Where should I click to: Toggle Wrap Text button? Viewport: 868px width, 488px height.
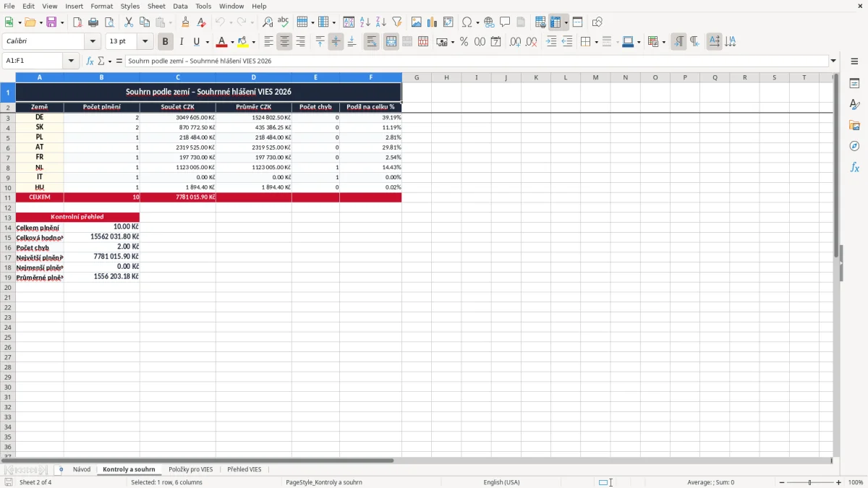tap(372, 42)
